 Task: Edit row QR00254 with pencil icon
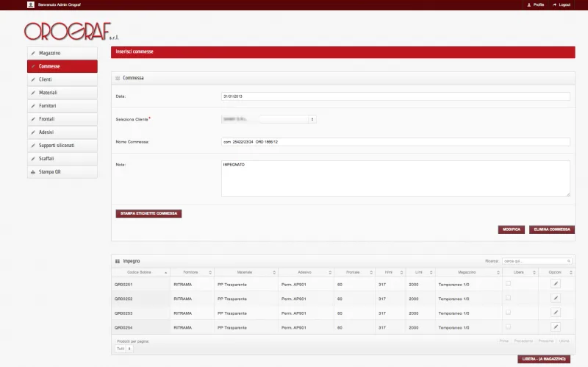point(556,327)
